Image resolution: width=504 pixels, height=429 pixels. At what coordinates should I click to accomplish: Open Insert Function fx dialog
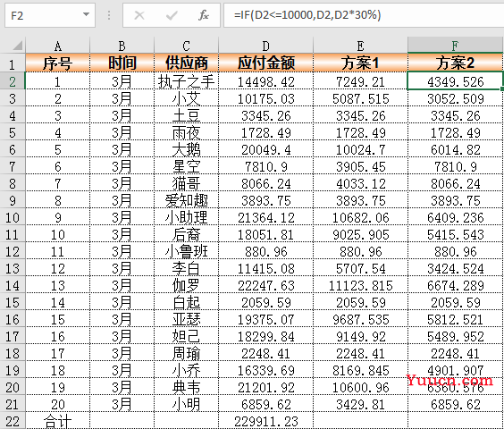tap(204, 15)
